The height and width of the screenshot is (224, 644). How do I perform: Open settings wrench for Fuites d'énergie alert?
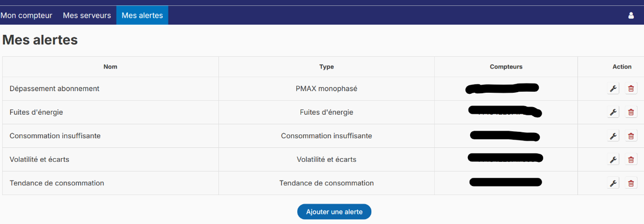click(613, 113)
